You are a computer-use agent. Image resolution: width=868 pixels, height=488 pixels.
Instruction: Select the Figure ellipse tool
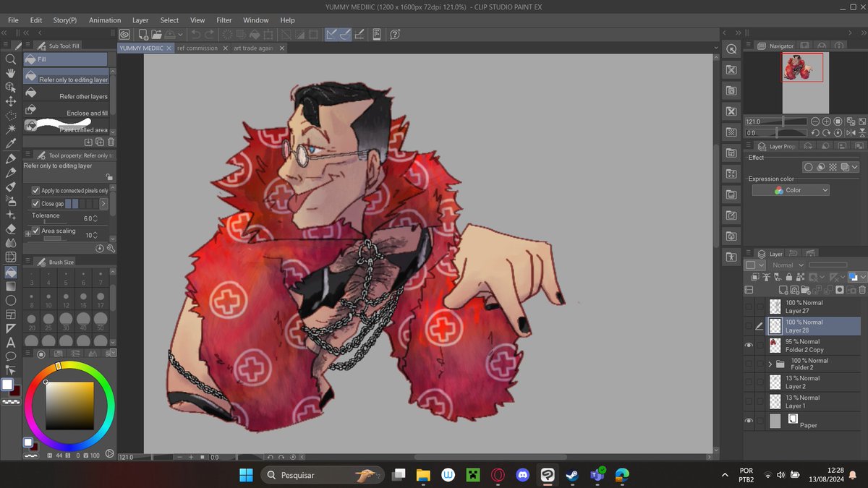click(11, 300)
